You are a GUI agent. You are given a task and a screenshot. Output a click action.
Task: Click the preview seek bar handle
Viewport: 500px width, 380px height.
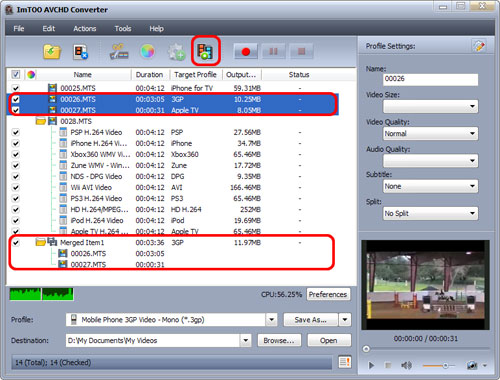pos(366,349)
